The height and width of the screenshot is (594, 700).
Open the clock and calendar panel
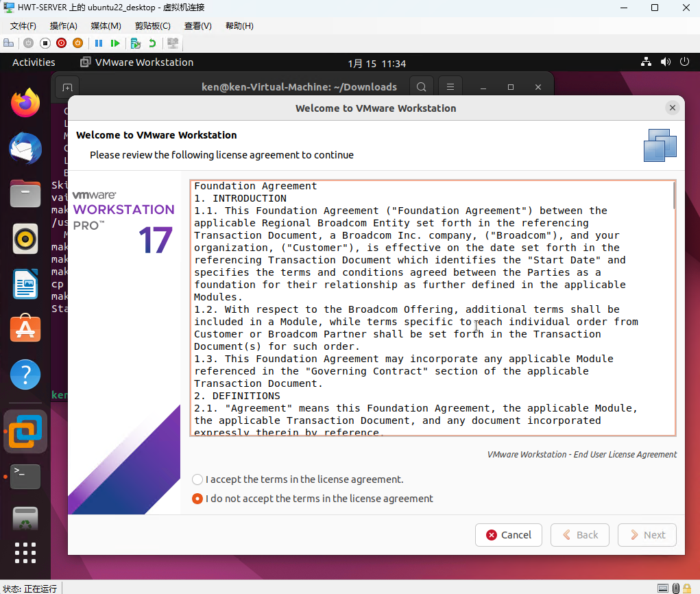377,63
